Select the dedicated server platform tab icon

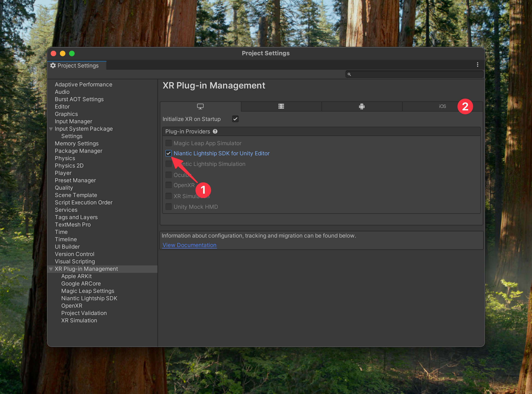[281, 106]
